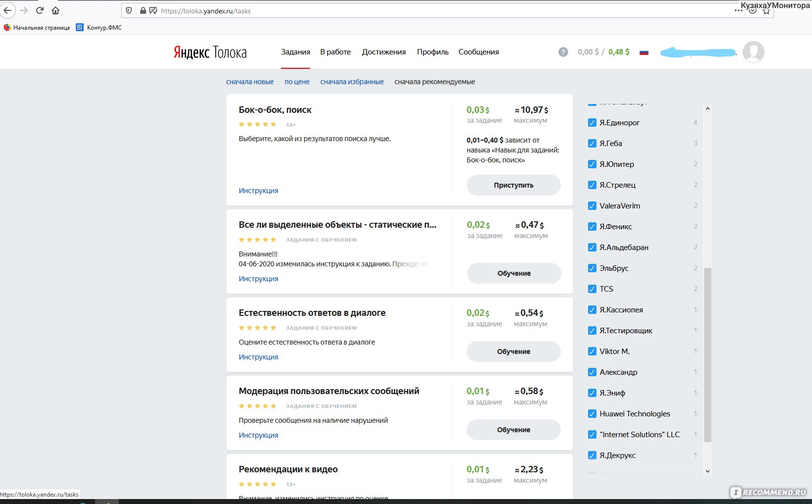Image resolution: width=812 pixels, height=504 pixels.
Task: Click requester list scroll down arrow
Action: click(707, 471)
